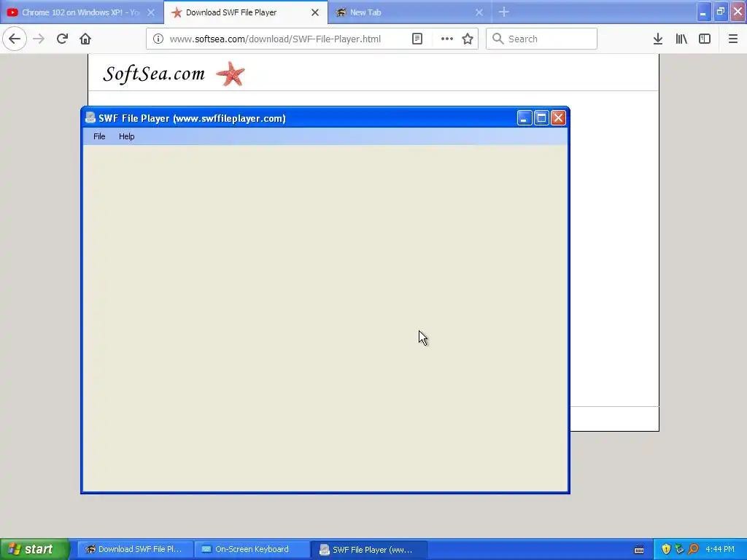Viewport: 747px width, 560px height.
Task: Click the red starfish image beside SoftSea logo
Action: (231, 74)
